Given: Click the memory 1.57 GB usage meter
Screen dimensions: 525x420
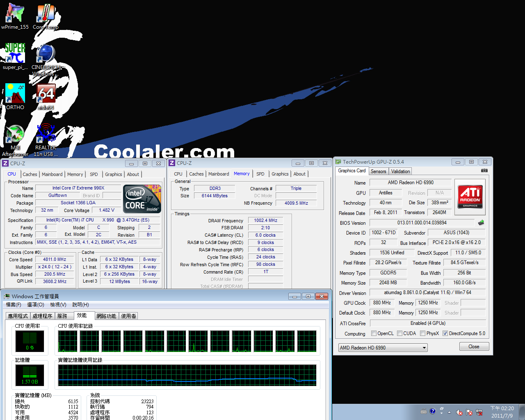Looking at the screenshot, I should [30, 375].
